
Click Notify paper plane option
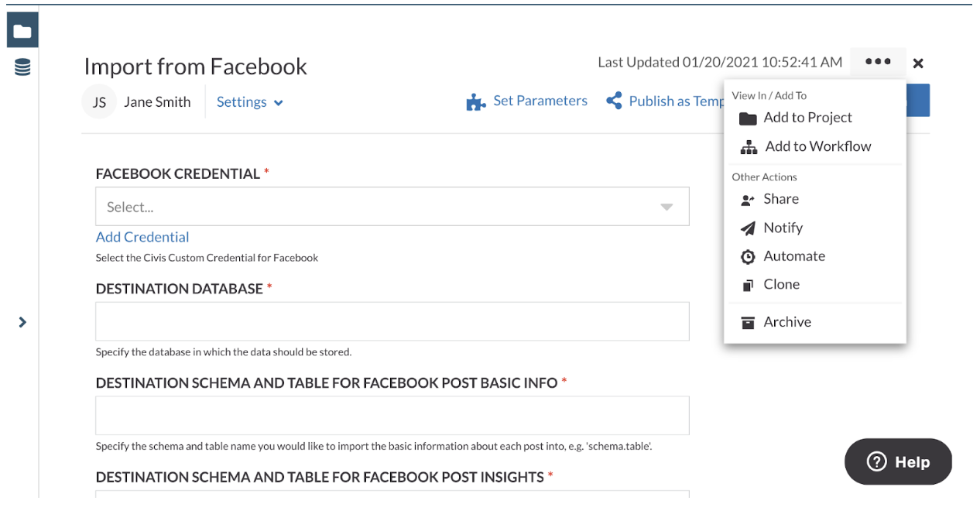[782, 228]
